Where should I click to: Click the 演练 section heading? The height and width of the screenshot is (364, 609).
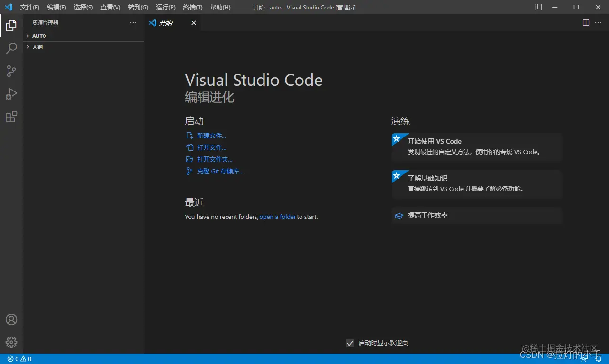click(x=400, y=121)
